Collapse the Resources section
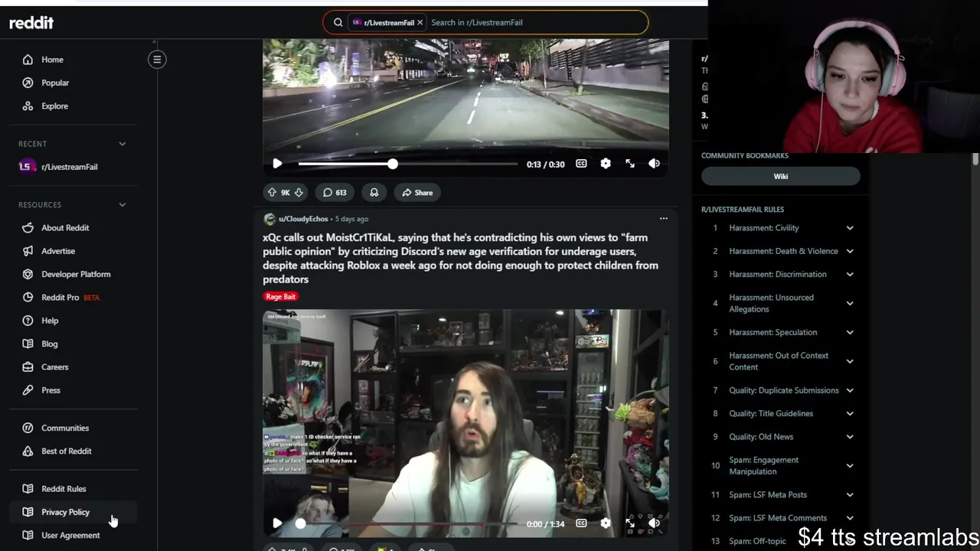Screen dimensions: 980x551 click(x=122, y=204)
